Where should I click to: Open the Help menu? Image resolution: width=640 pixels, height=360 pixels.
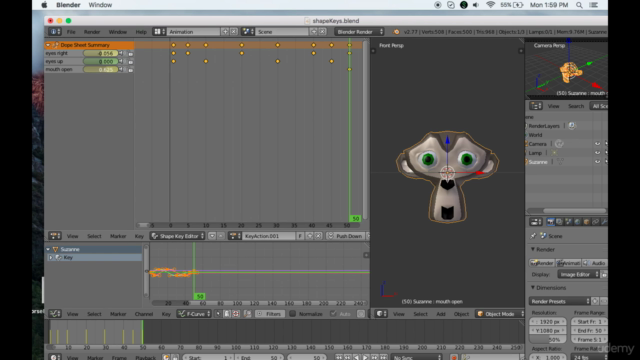tap(141, 31)
